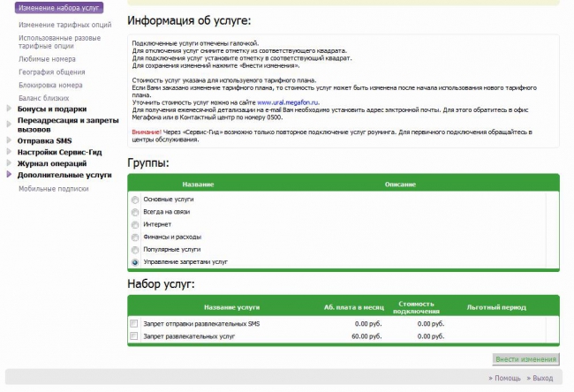Click "Отправка SMS" section title
This screenshot has height=392, width=574.
click(45, 140)
